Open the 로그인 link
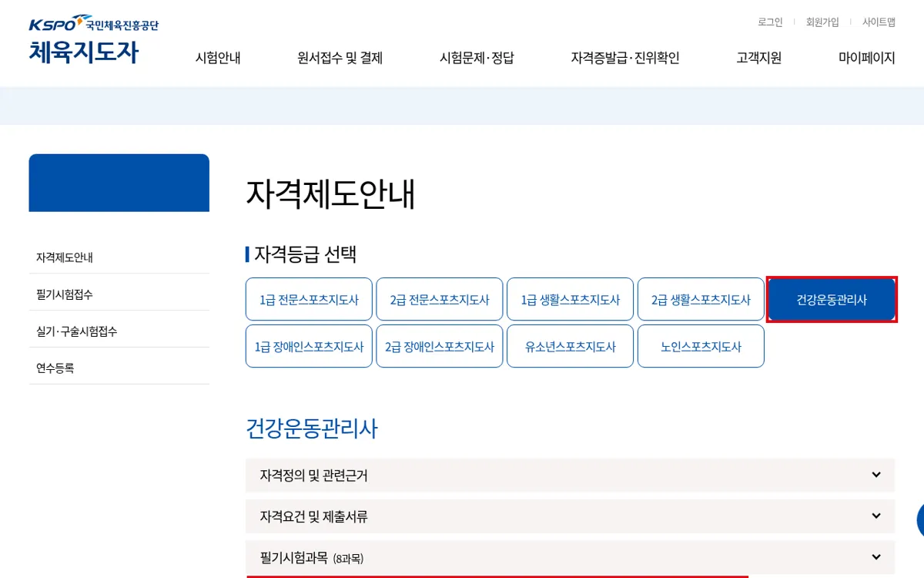This screenshot has width=924, height=578. [x=770, y=22]
